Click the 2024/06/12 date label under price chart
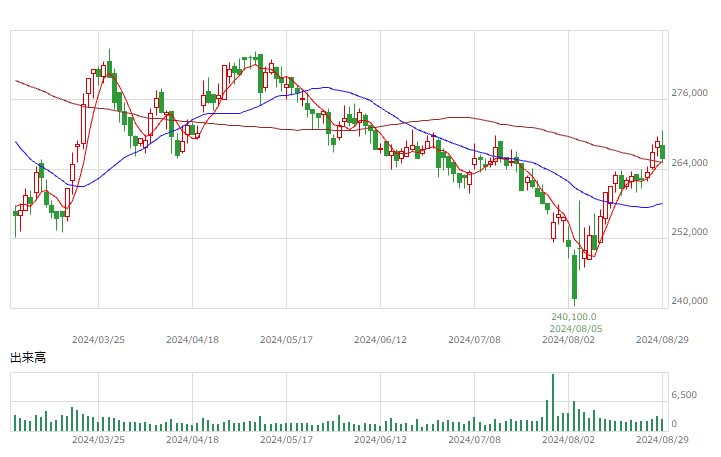Screen dimensions: 721x457 380,340
